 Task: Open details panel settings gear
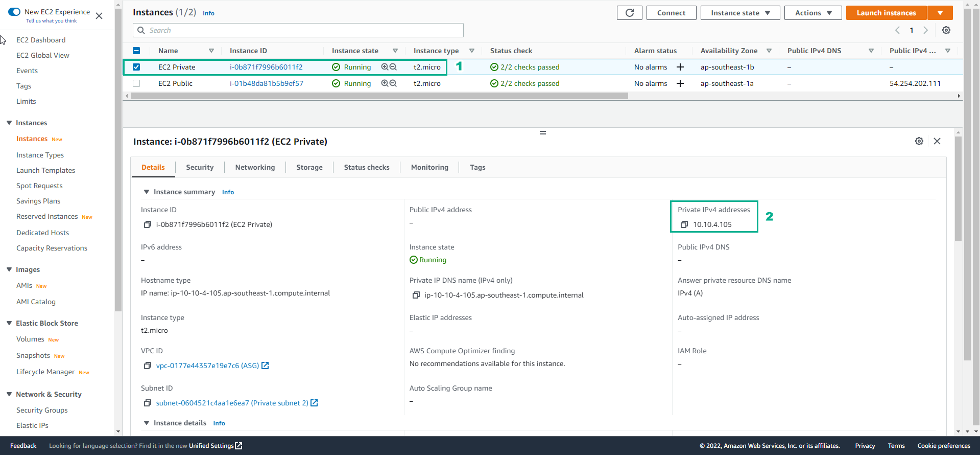point(919,141)
